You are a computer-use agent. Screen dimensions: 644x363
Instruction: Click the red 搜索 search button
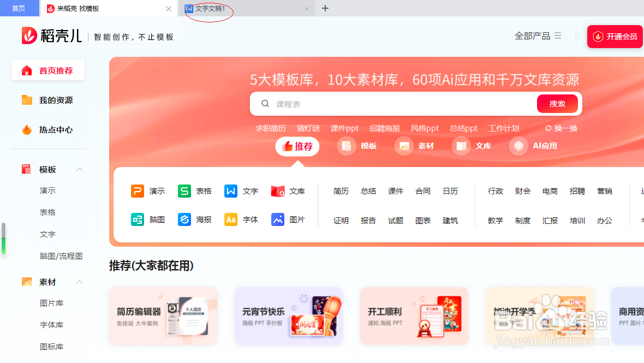[557, 103]
